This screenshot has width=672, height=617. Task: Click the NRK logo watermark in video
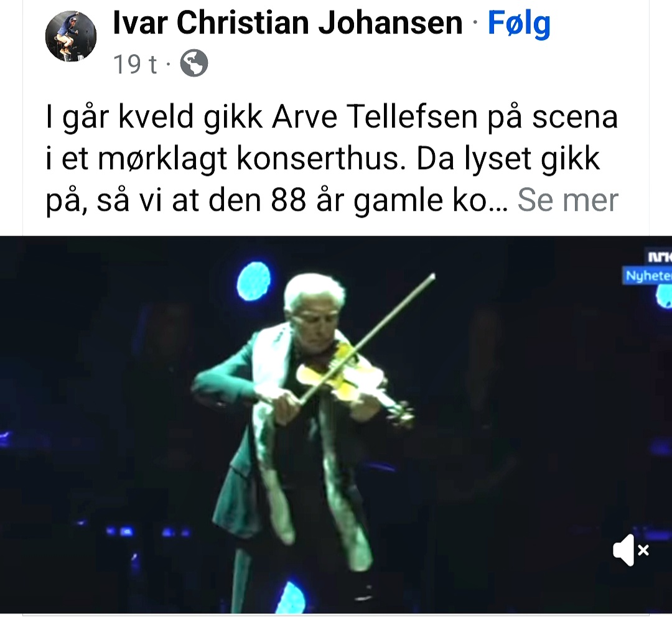(x=660, y=257)
